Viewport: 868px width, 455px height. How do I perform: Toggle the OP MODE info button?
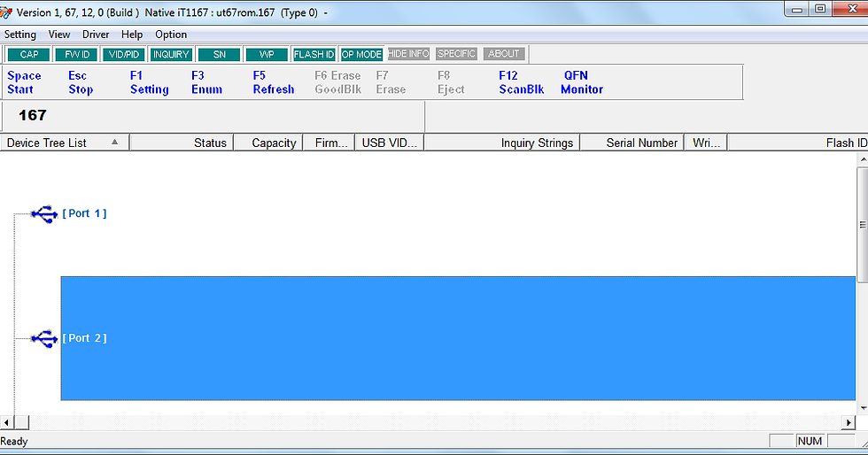click(361, 54)
